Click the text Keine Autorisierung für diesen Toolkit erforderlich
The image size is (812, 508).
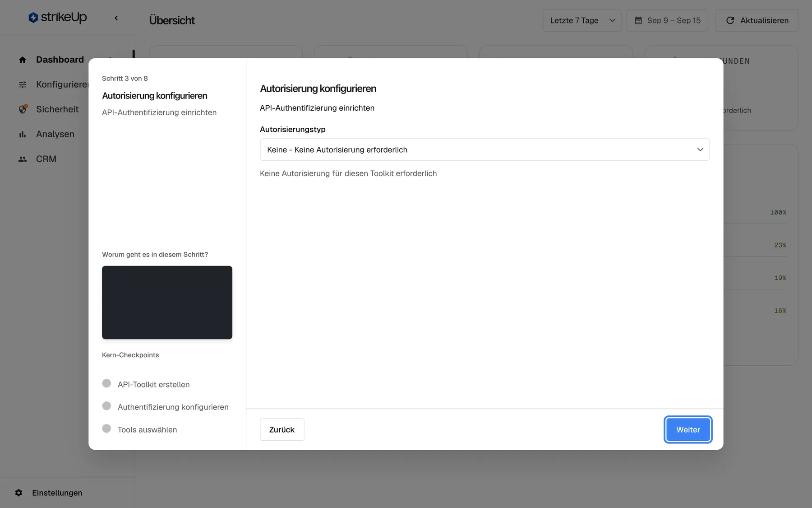point(348,173)
